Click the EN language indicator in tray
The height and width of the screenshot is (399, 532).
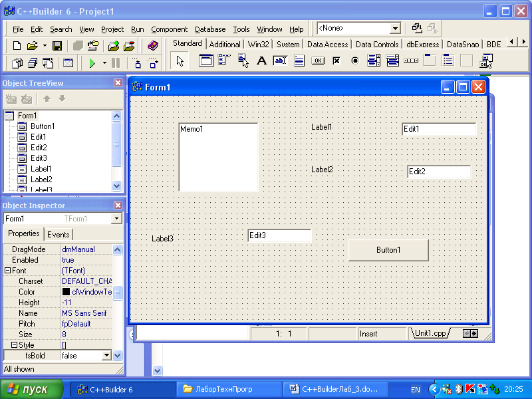(415, 390)
